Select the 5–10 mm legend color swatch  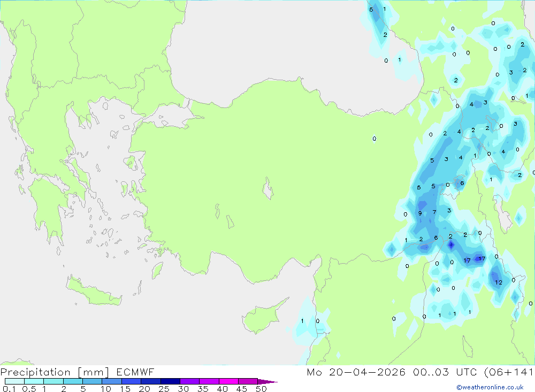[93, 381]
